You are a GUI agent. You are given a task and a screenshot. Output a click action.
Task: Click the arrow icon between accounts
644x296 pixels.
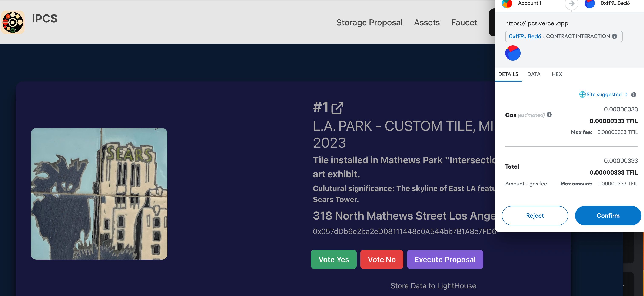(x=571, y=4)
